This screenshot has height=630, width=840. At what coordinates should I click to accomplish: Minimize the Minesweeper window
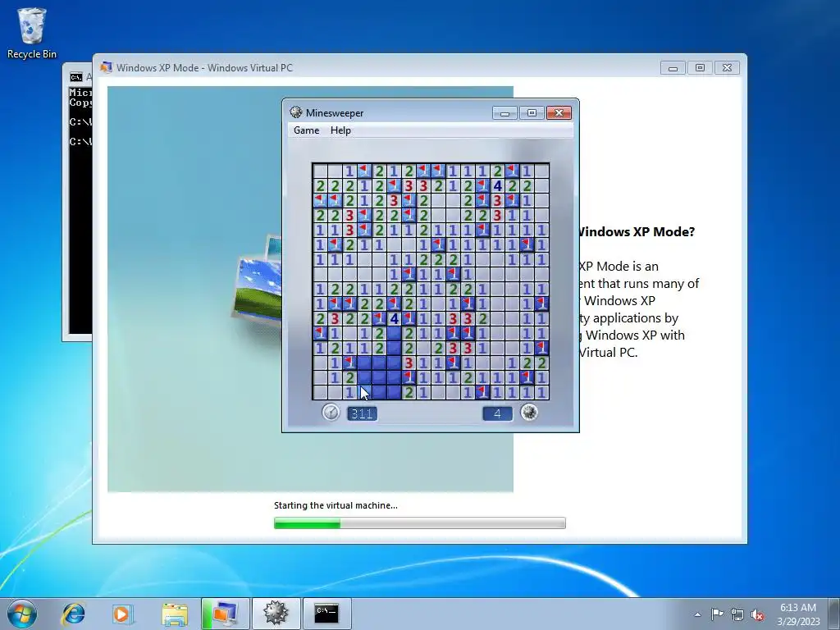(x=504, y=112)
